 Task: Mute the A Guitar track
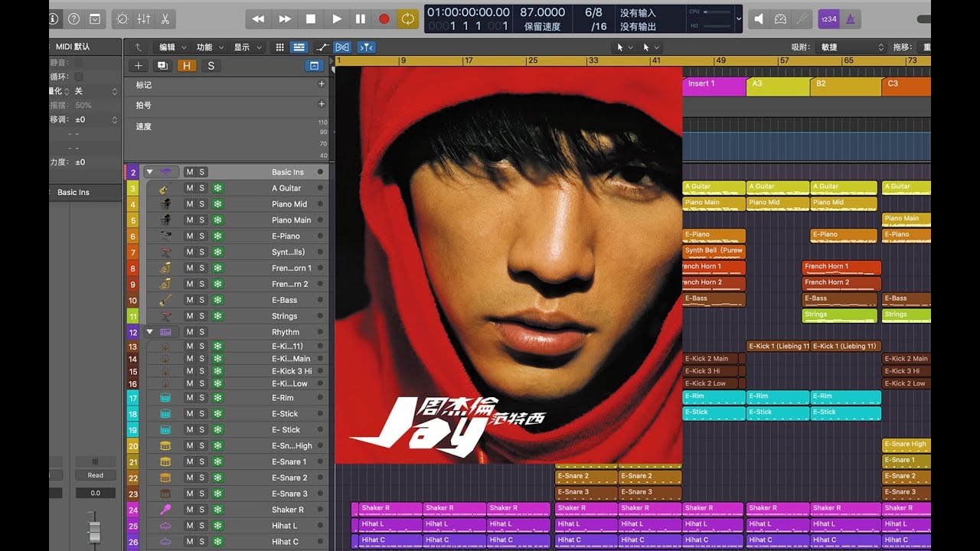coord(189,188)
